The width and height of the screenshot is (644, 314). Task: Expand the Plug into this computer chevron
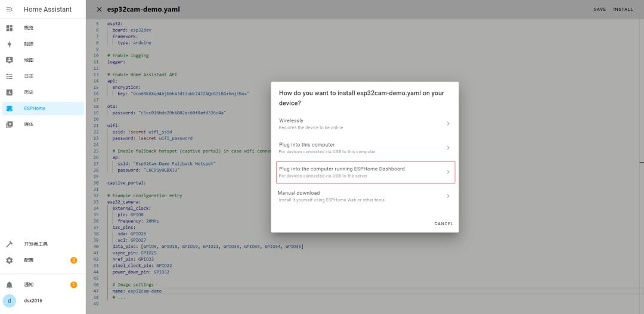pos(448,148)
